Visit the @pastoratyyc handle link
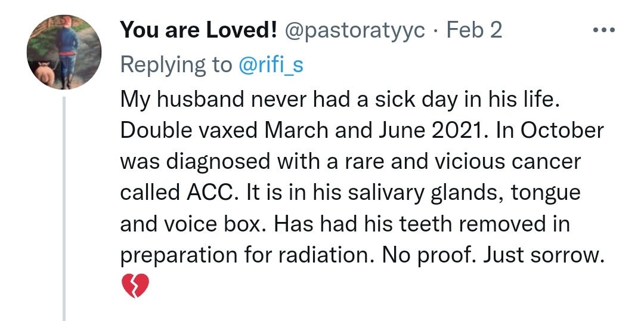 [354, 31]
